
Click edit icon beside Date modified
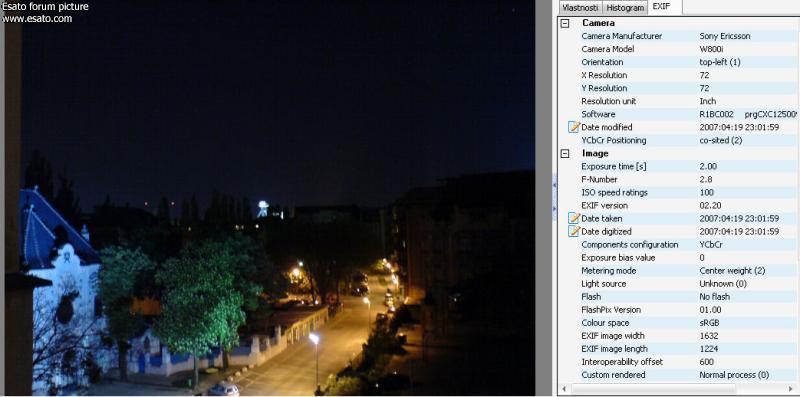pyautogui.click(x=574, y=127)
